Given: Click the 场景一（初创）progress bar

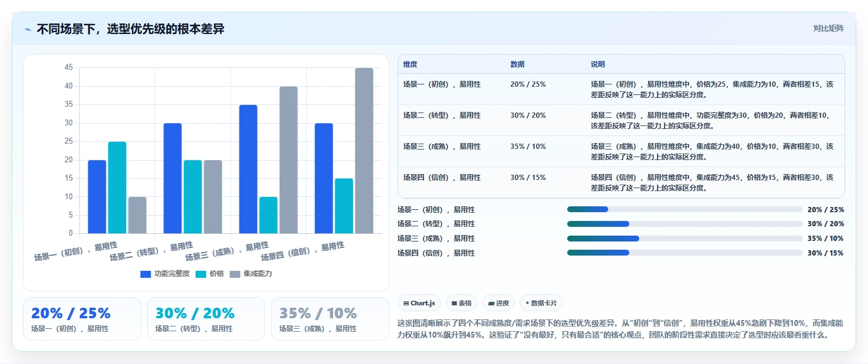Looking at the screenshot, I should (684, 209).
